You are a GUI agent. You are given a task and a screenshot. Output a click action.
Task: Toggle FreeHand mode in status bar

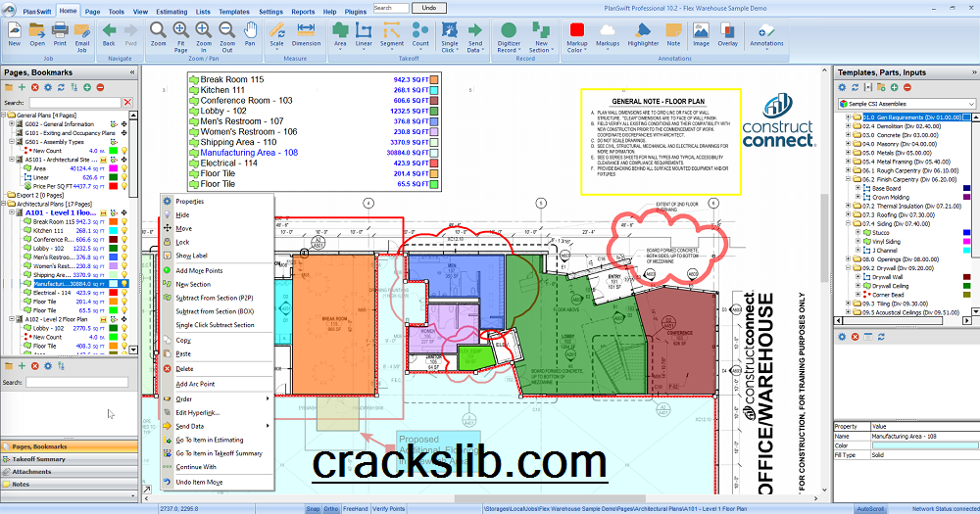(356, 509)
